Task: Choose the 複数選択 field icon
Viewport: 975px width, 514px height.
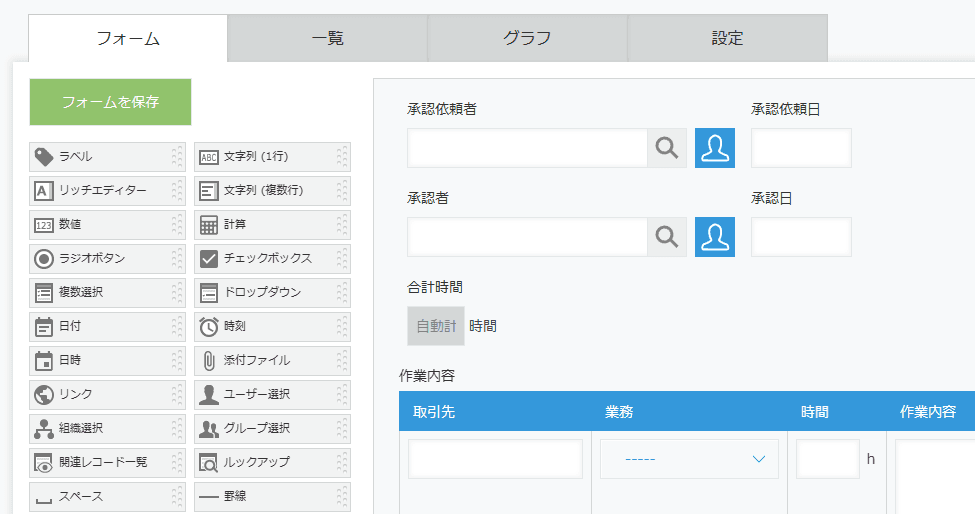Action: click(x=44, y=293)
